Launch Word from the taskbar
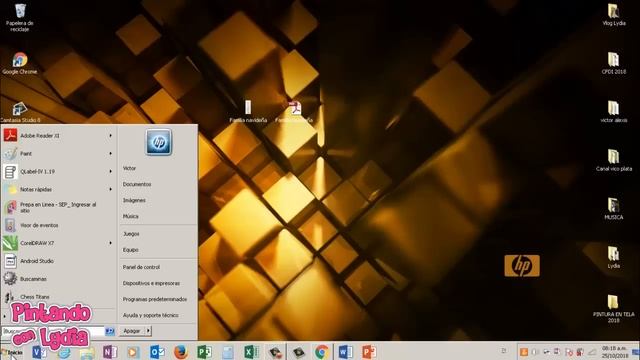The image size is (640, 360). 345,351
